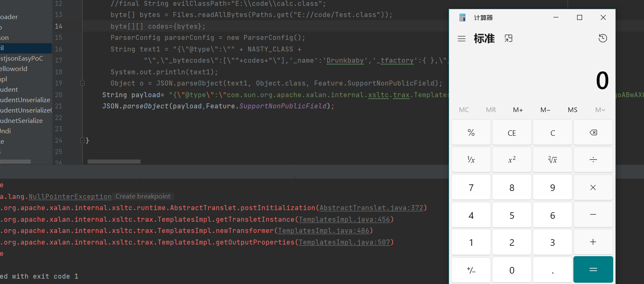Store value with MS memory button
Viewport: 644px width, 284px height.
click(x=573, y=110)
